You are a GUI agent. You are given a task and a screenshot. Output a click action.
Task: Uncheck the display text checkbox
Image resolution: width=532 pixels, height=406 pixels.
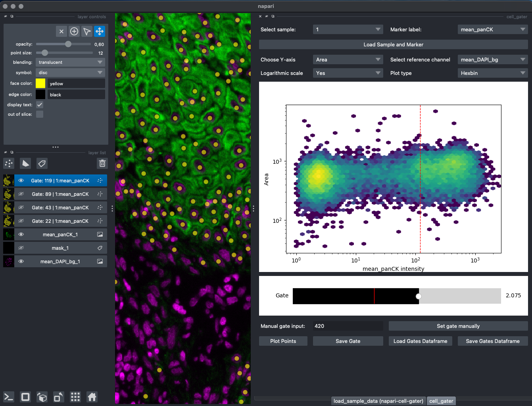click(40, 105)
